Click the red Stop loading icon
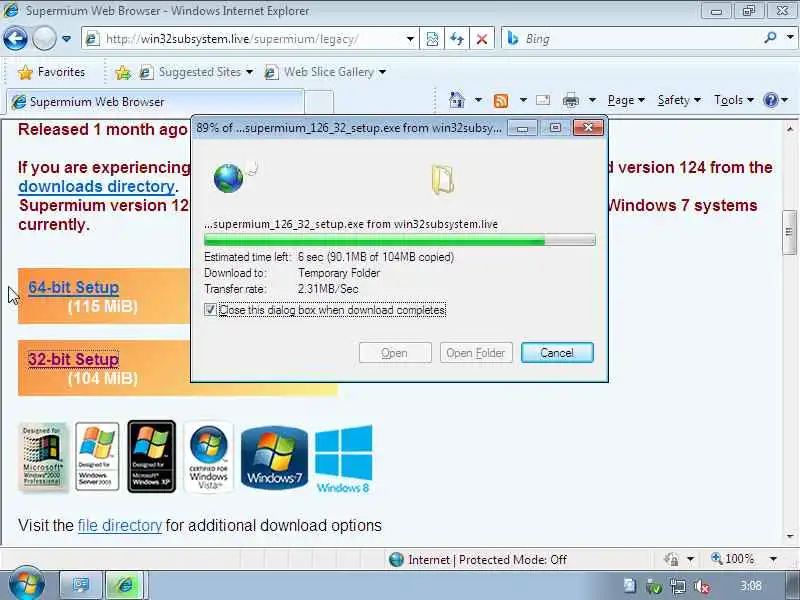The height and width of the screenshot is (600, 800). coord(481,39)
